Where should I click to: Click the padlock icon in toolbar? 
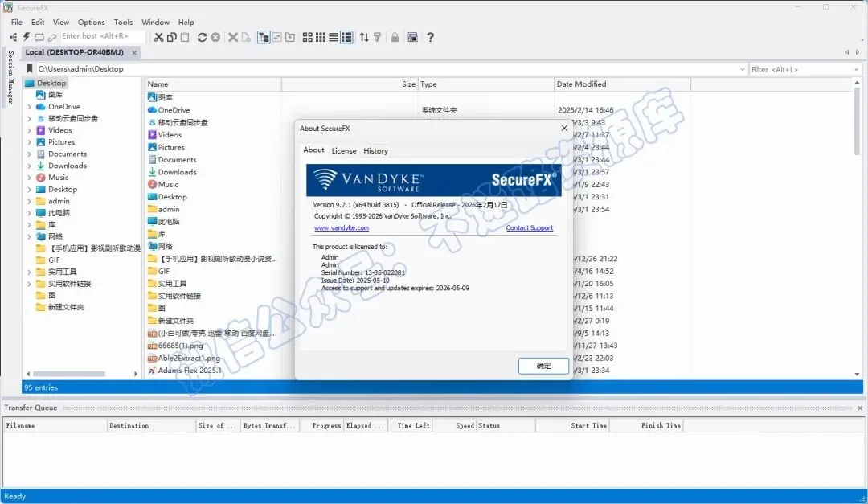tap(395, 37)
